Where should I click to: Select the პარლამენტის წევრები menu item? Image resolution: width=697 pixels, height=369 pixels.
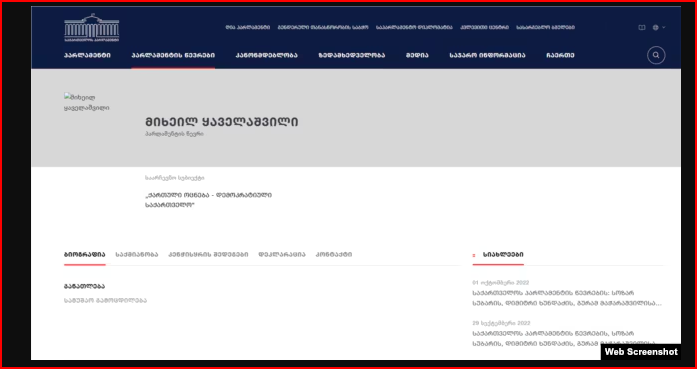(173, 56)
